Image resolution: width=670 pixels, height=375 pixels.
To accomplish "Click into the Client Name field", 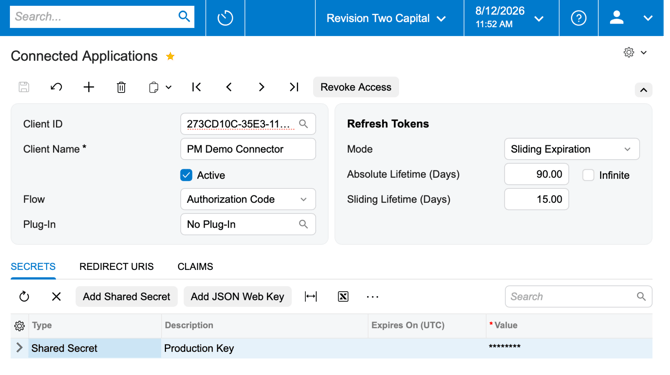I will pyautogui.click(x=248, y=149).
